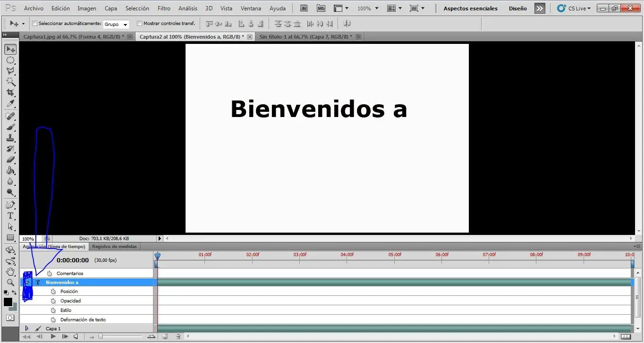Open the Grupo auto-select dropdown
The height and width of the screenshot is (343, 644).
pos(116,24)
